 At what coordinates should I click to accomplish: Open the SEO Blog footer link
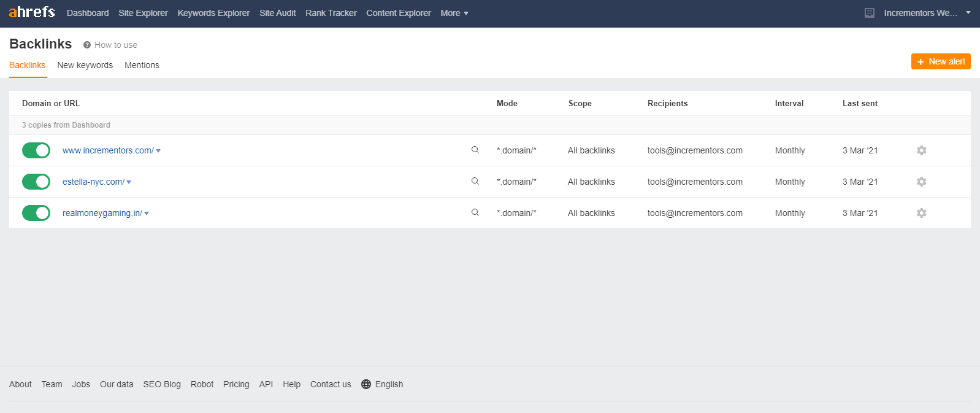[x=162, y=384]
